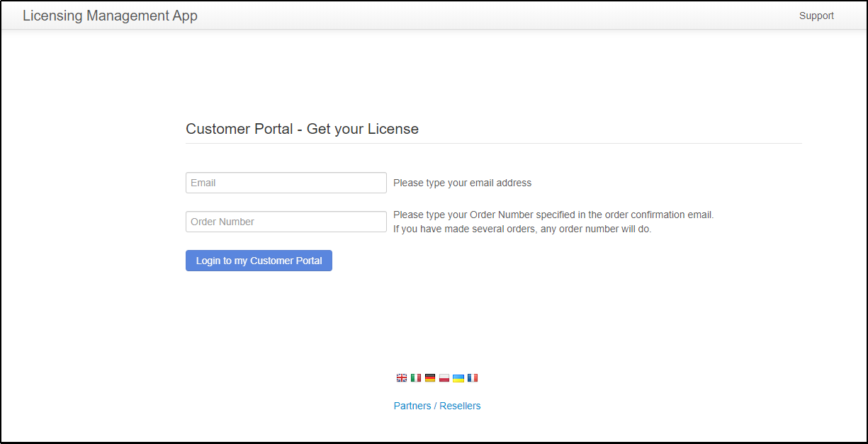Screen dimensions: 868x444
Task: Open the Support menu item
Action: click(816, 16)
